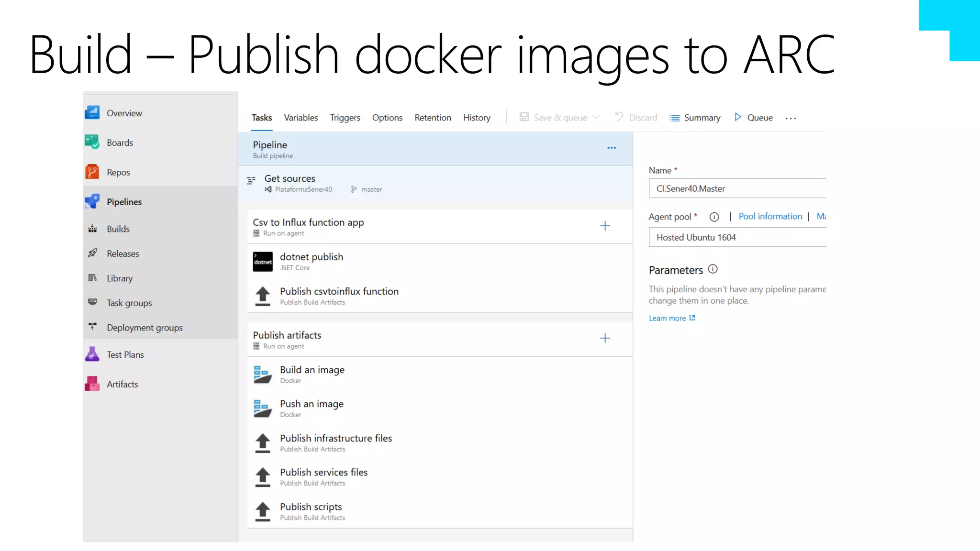Open the Releases item in sidebar

[x=122, y=253]
